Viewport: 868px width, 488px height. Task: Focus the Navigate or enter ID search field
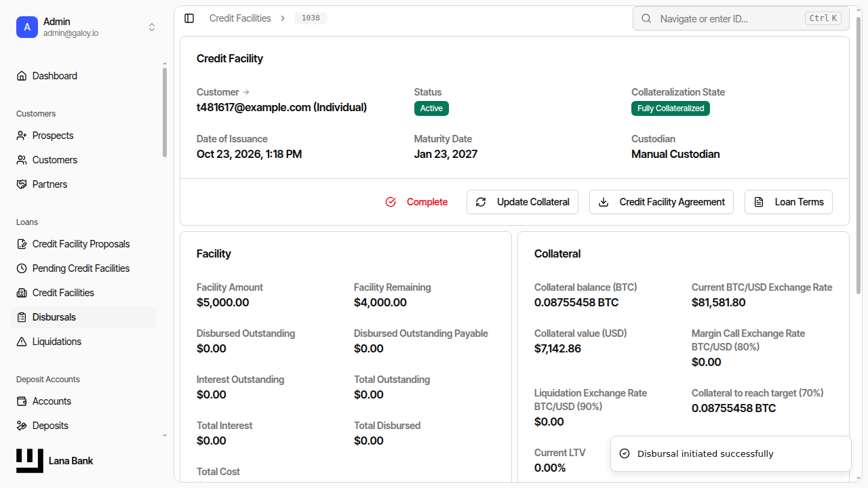tap(741, 19)
